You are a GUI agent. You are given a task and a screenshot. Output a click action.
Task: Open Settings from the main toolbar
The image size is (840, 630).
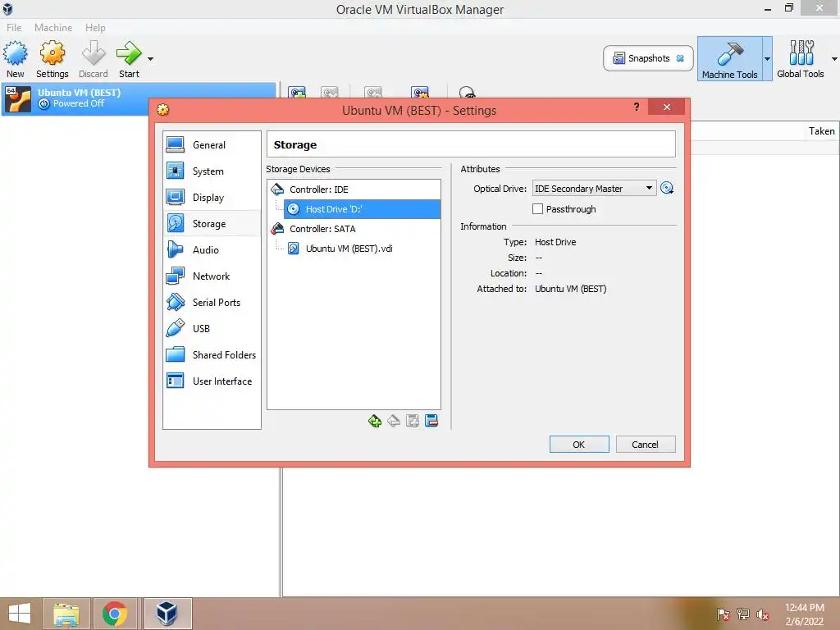point(52,59)
